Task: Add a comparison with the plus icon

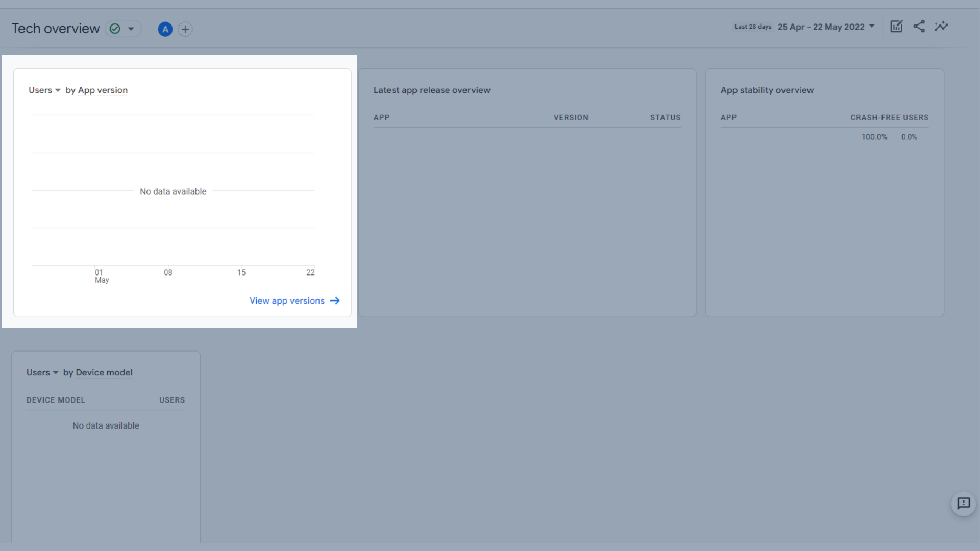Action: [x=185, y=29]
